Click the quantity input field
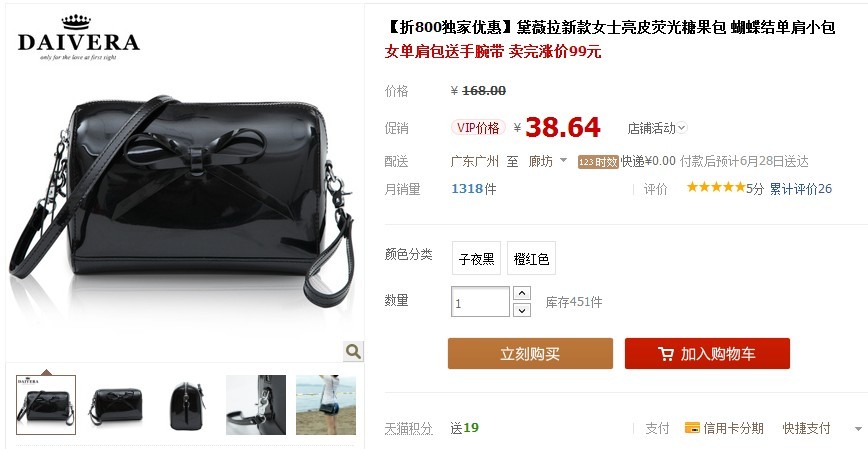Screen dimensions: 868x449 pyautogui.click(x=480, y=302)
